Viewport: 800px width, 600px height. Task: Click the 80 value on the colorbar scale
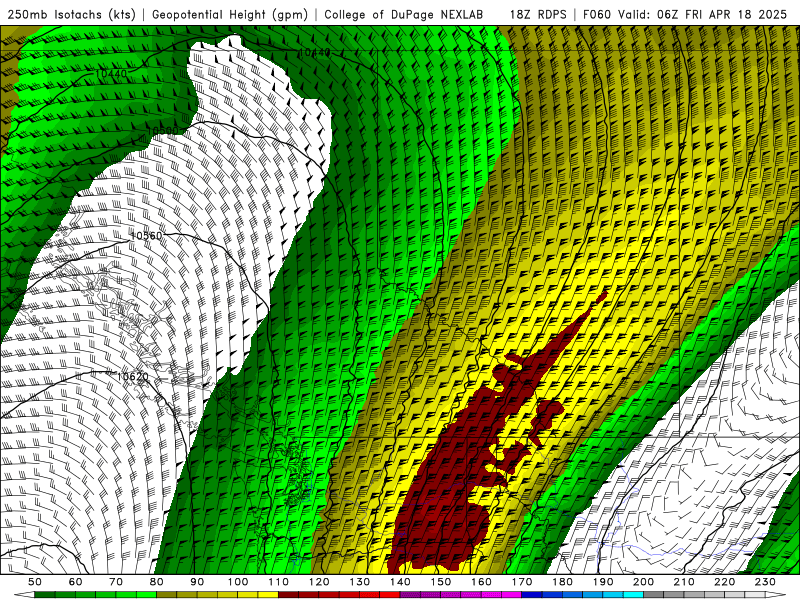pyautogui.click(x=157, y=582)
